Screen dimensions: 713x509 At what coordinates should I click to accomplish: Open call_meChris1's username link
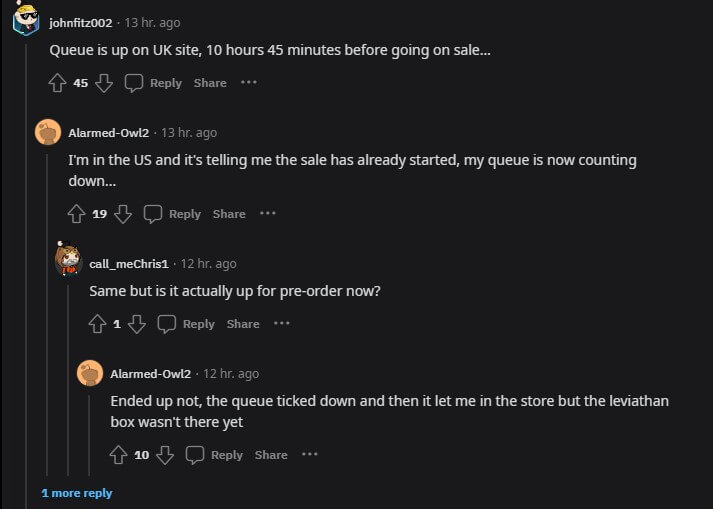point(129,264)
